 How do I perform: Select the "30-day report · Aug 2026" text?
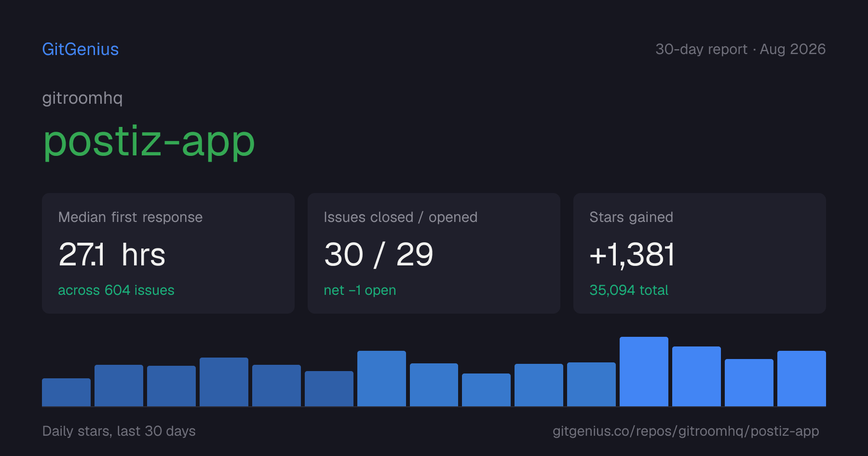click(740, 49)
